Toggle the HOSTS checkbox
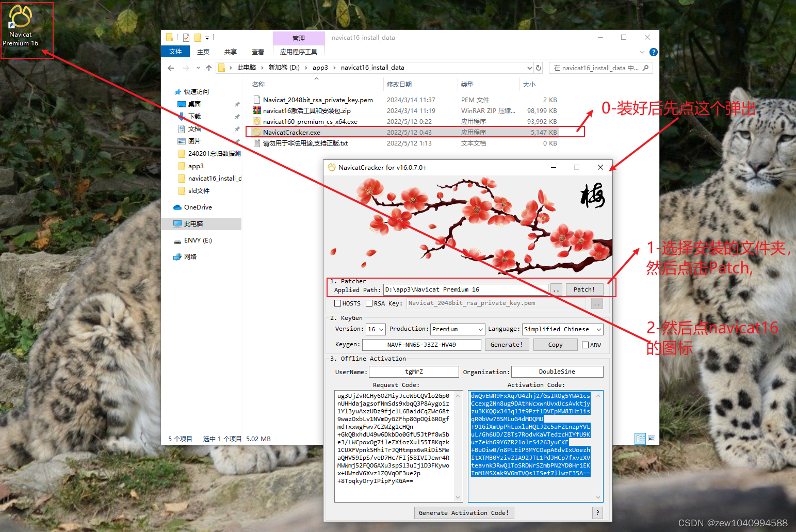 [x=338, y=303]
